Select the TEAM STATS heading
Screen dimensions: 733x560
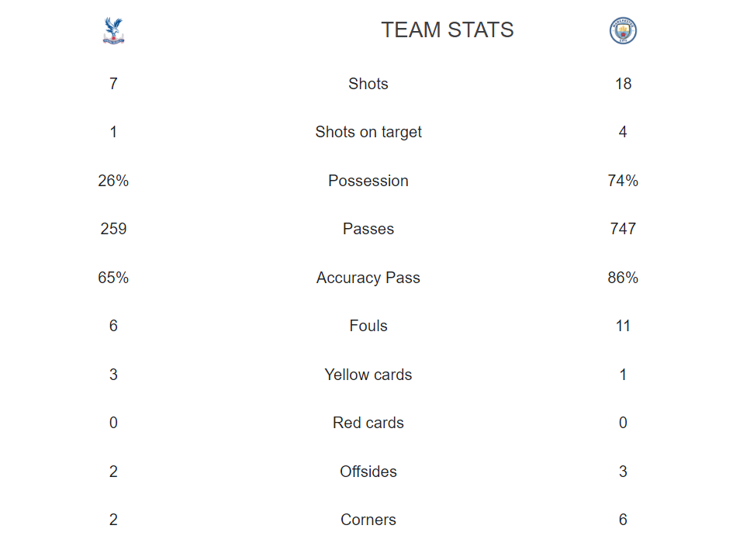tap(448, 30)
